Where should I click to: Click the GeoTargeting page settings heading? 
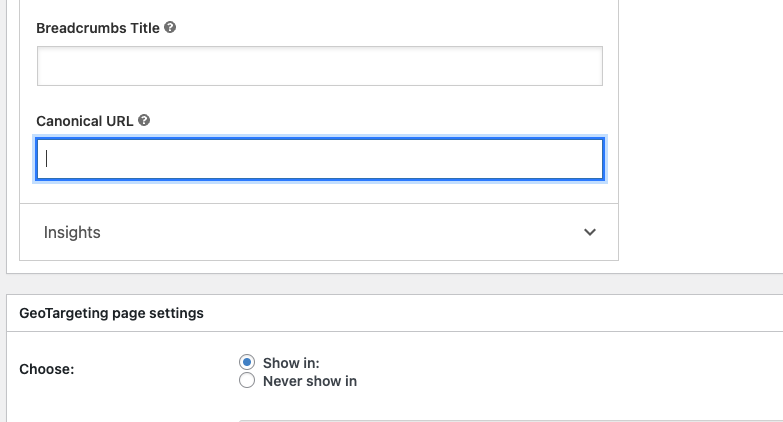(x=111, y=313)
